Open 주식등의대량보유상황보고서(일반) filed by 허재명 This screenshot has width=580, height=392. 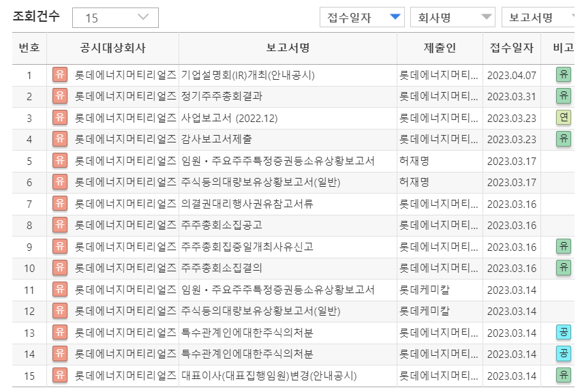pyautogui.click(x=261, y=182)
